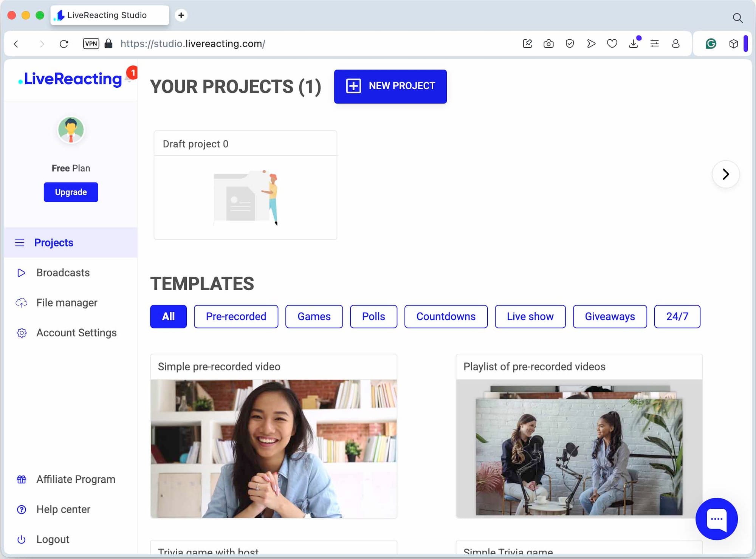This screenshot has height=559, width=756.
Task: Choose Simple pre-recorded video template thumbnail
Action: pos(274,448)
